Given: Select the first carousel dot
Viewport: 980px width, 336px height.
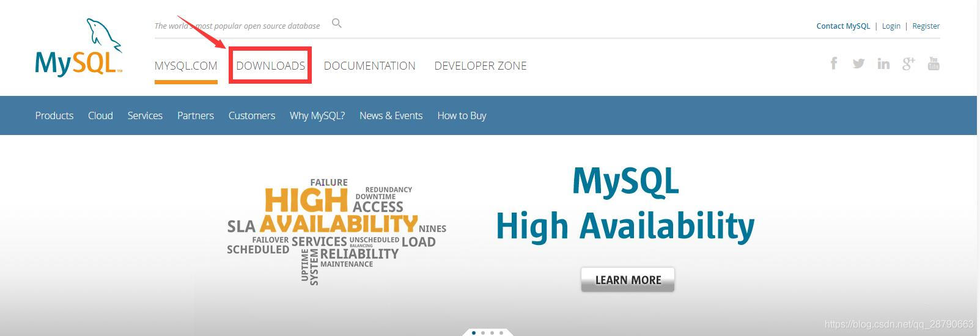Looking at the screenshot, I should [x=474, y=333].
